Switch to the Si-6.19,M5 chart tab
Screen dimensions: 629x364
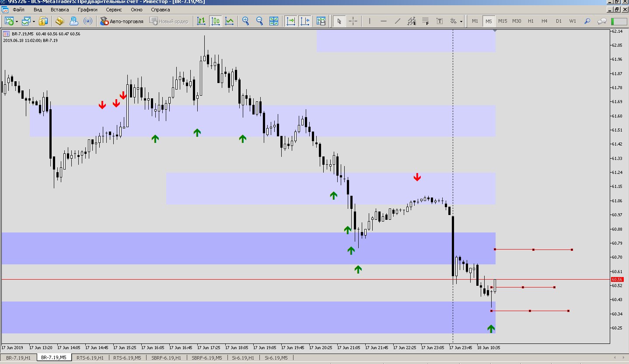[x=276, y=358]
